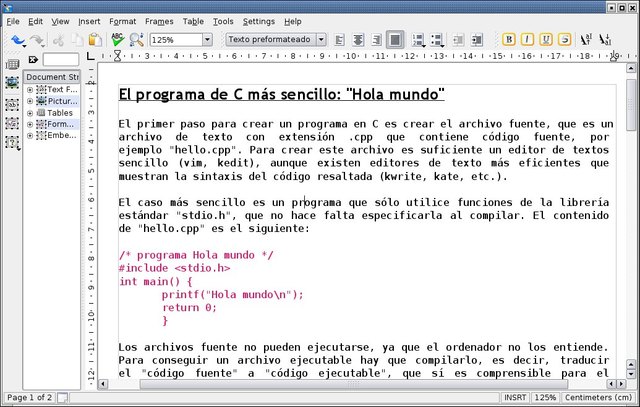Screen dimensions: 640x407
Task: Click the clear search icon beside filter field
Action: [33, 60]
